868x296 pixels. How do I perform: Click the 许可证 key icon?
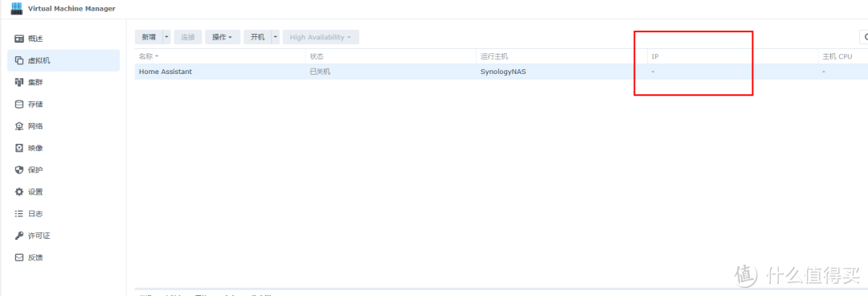(18, 236)
